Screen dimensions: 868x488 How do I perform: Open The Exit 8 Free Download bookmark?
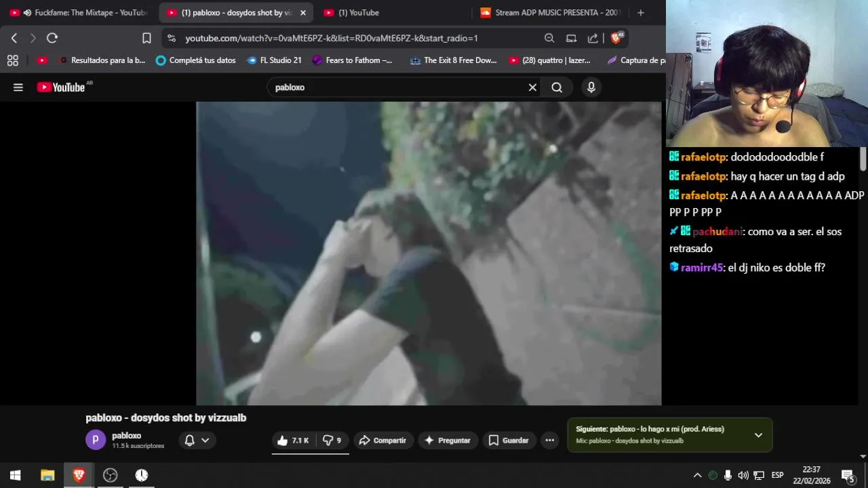click(454, 60)
